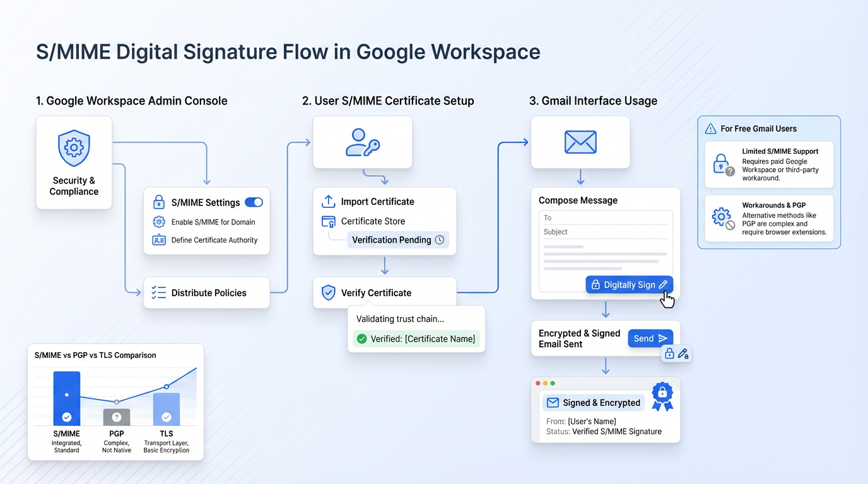868x484 pixels.
Task: Click the gray PGP chart bar
Action: [x=117, y=417]
